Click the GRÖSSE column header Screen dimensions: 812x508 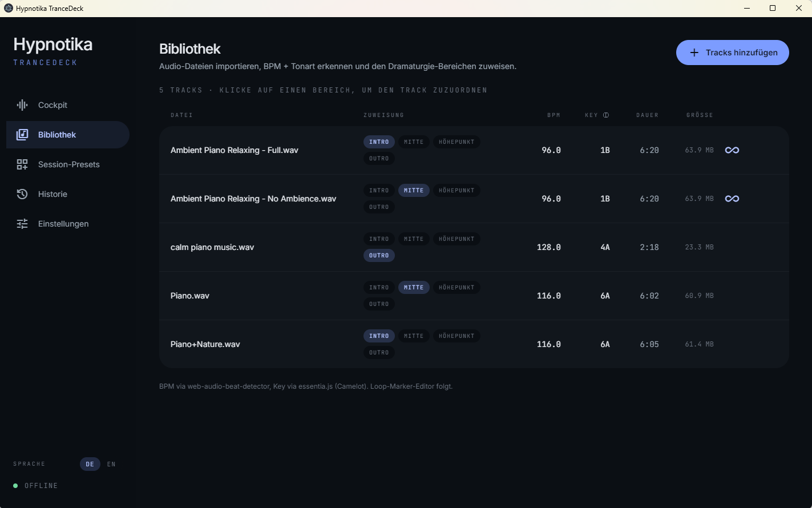700,115
